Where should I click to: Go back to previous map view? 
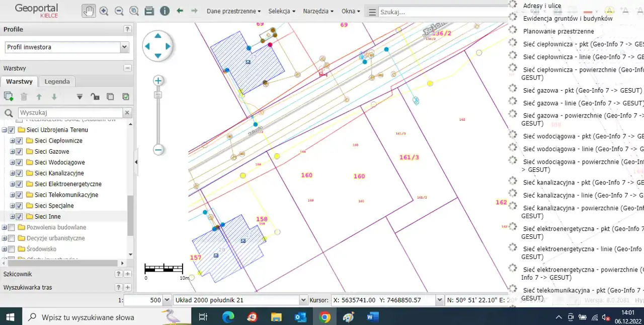coord(180,11)
